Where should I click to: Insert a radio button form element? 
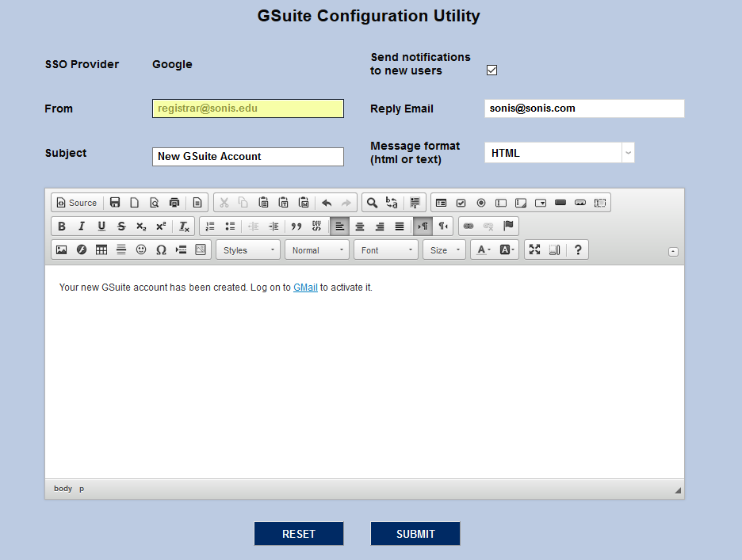coord(481,202)
